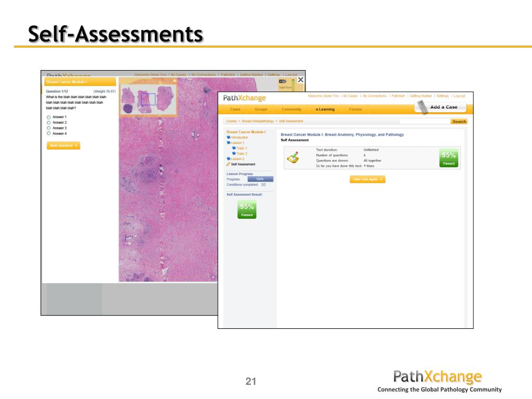Select the Answer 1 radio button
This screenshot has height=399, width=532.
pos(48,117)
